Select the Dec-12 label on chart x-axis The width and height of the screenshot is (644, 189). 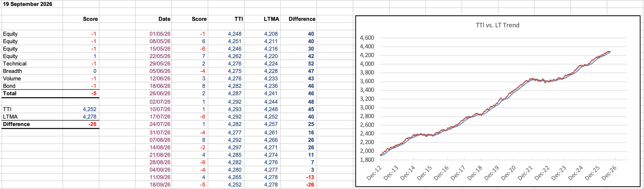pyautogui.click(x=374, y=173)
